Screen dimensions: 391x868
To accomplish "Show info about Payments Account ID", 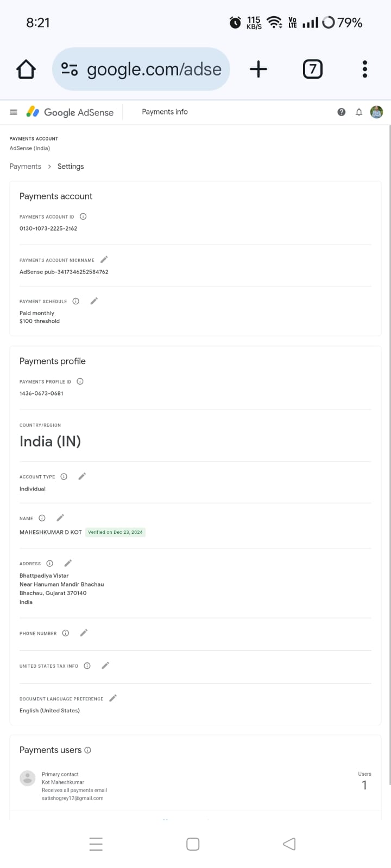I will 83,216.
